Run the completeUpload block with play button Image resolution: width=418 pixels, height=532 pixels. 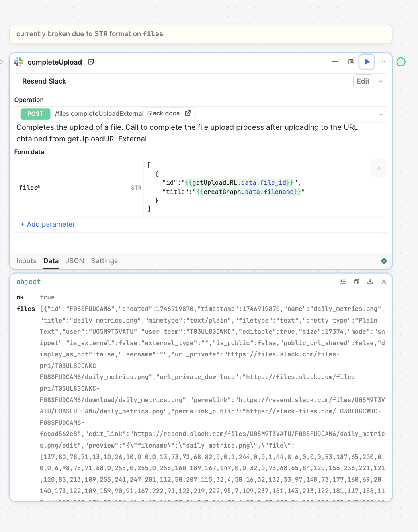[367, 62]
